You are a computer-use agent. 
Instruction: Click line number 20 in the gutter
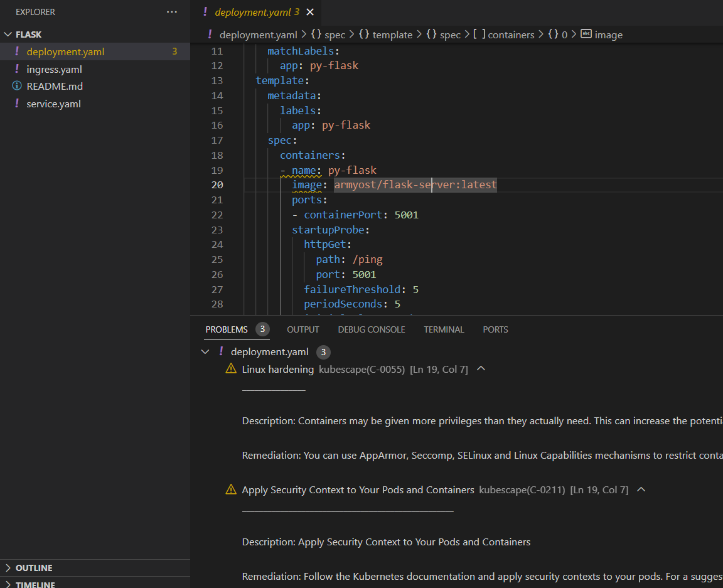[x=217, y=185]
